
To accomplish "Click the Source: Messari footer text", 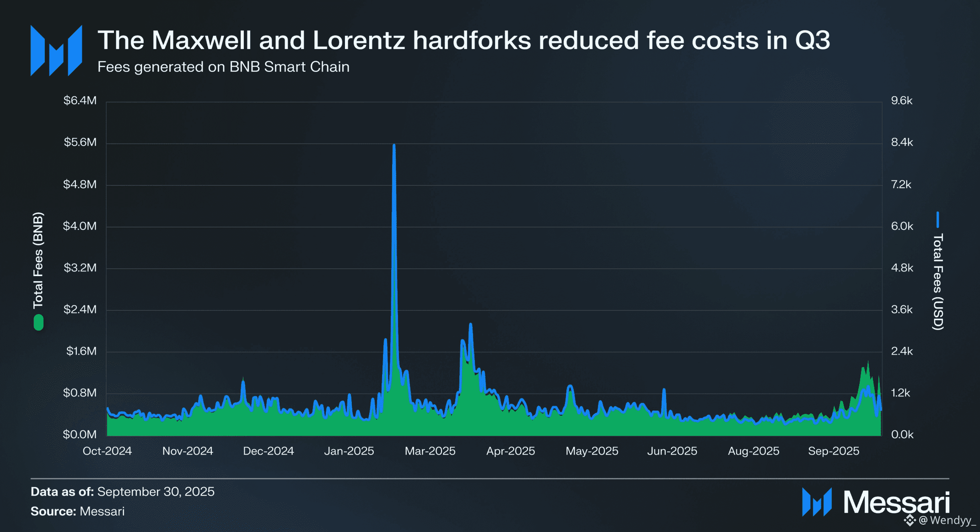I will coord(78,511).
